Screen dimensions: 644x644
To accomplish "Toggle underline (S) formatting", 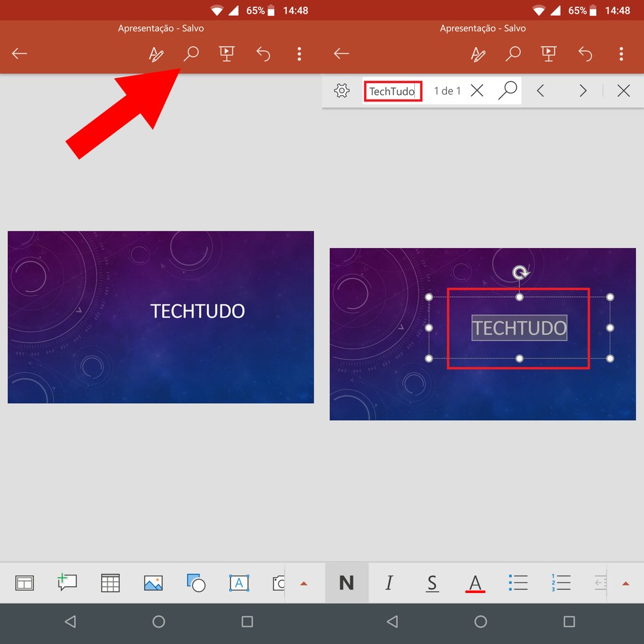I will click(432, 582).
